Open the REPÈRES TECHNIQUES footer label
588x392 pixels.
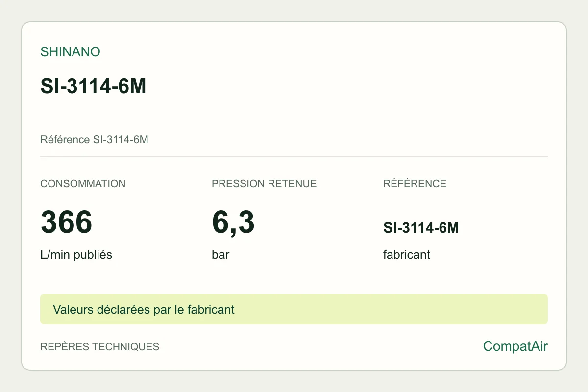[99, 347]
